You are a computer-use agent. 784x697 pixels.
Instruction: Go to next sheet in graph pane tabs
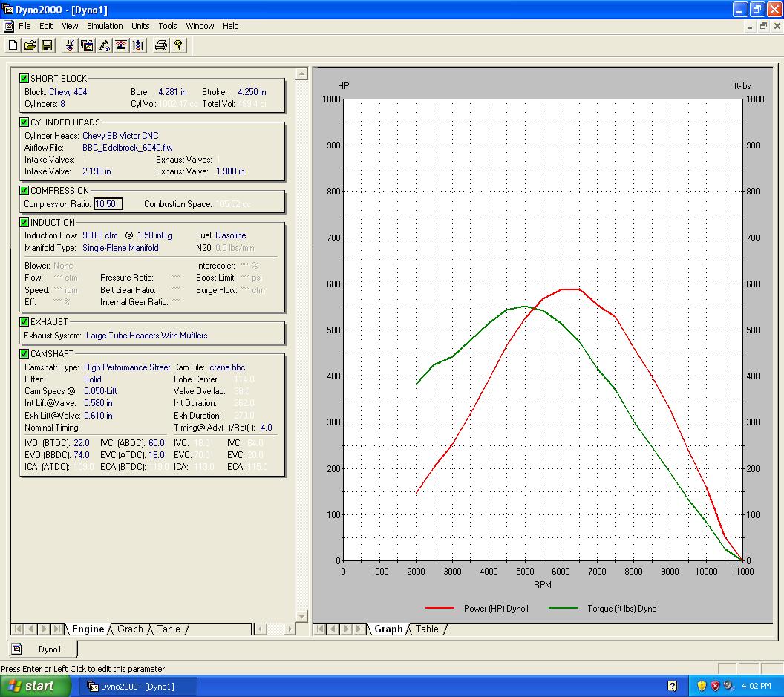347,629
